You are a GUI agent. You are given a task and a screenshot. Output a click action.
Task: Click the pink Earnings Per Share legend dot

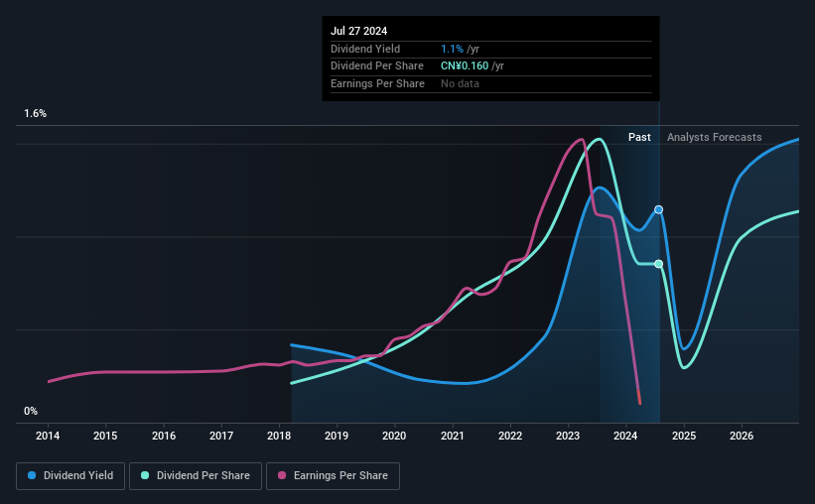coord(282,476)
